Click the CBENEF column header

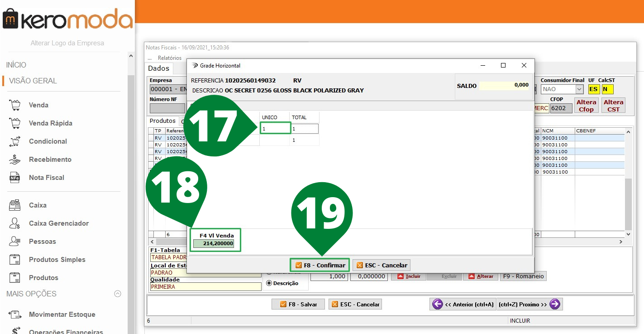click(x=600, y=131)
